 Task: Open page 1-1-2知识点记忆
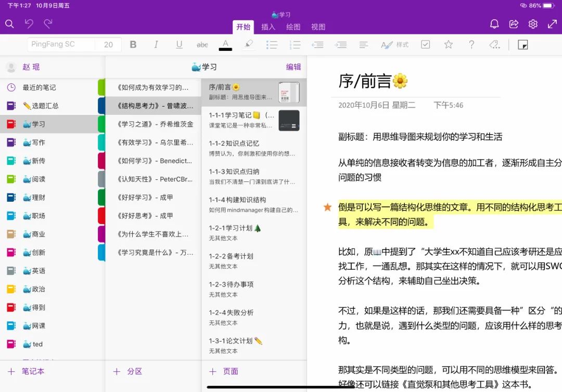[254, 148]
